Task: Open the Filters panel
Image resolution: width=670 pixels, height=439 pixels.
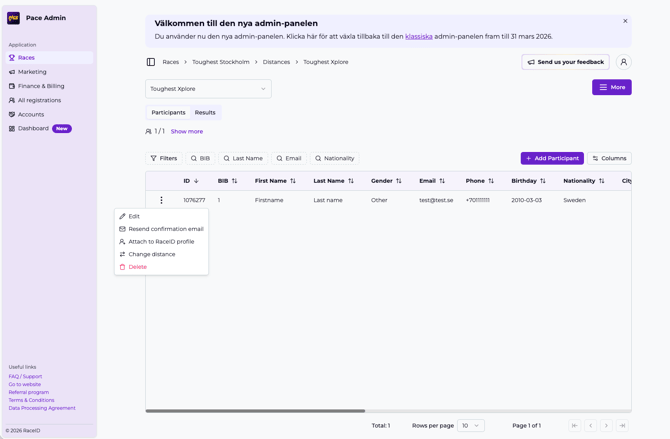Action: click(x=163, y=158)
